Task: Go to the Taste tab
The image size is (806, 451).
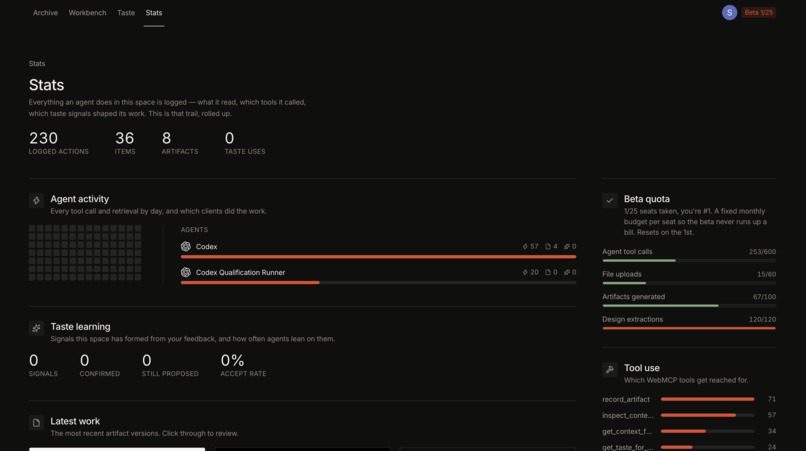Action: [x=126, y=13]
